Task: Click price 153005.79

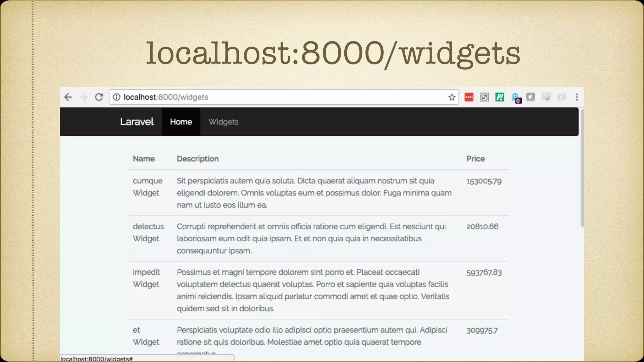Action: 484,181
